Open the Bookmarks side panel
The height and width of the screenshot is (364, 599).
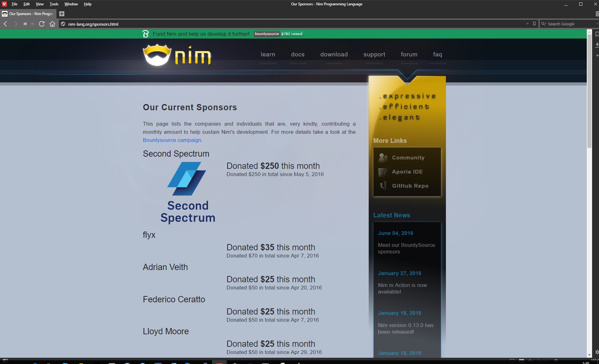(597, 34)
